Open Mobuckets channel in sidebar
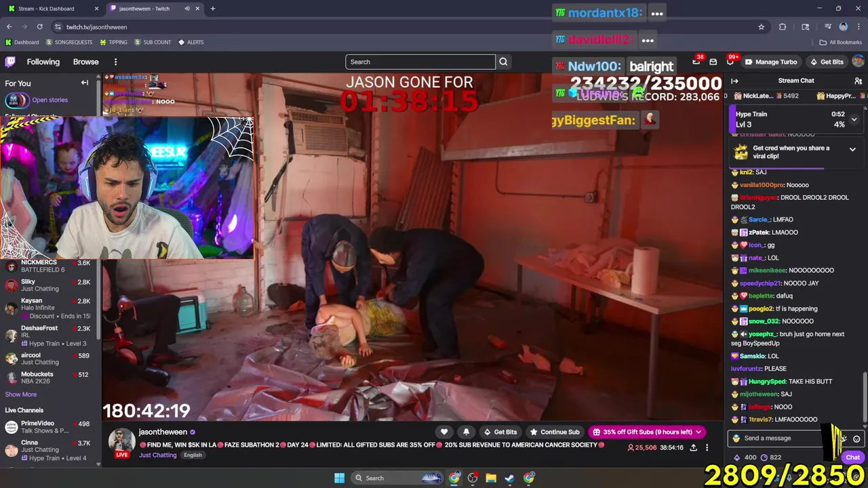The image size is (868, 488). (49, 378)
